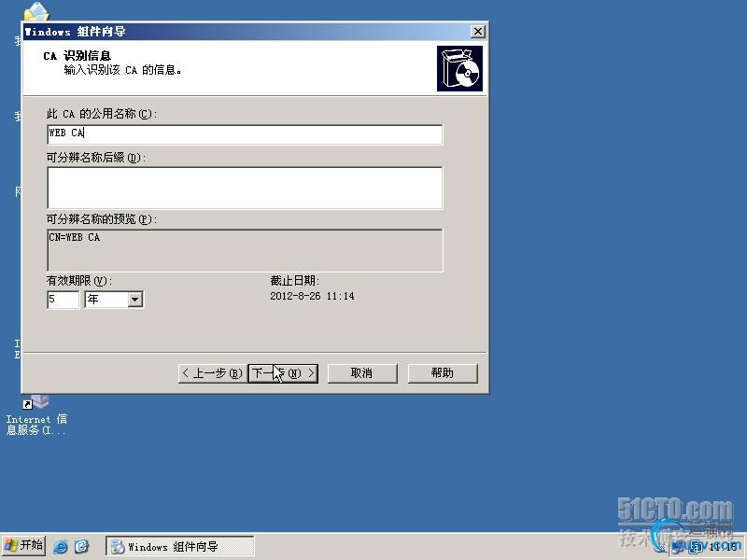The height and width of the screenshot is (560, 747).
Task: Click the CA common name input field
Action: 245,134
